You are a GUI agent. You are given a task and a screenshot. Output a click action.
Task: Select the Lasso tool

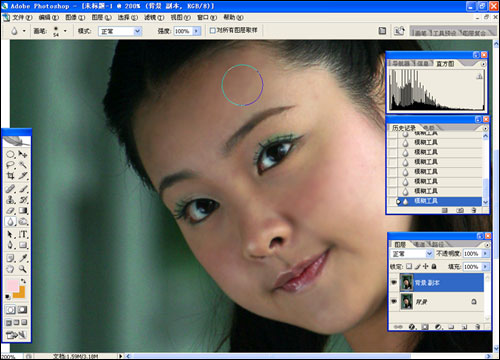click(x=10, y=165)
